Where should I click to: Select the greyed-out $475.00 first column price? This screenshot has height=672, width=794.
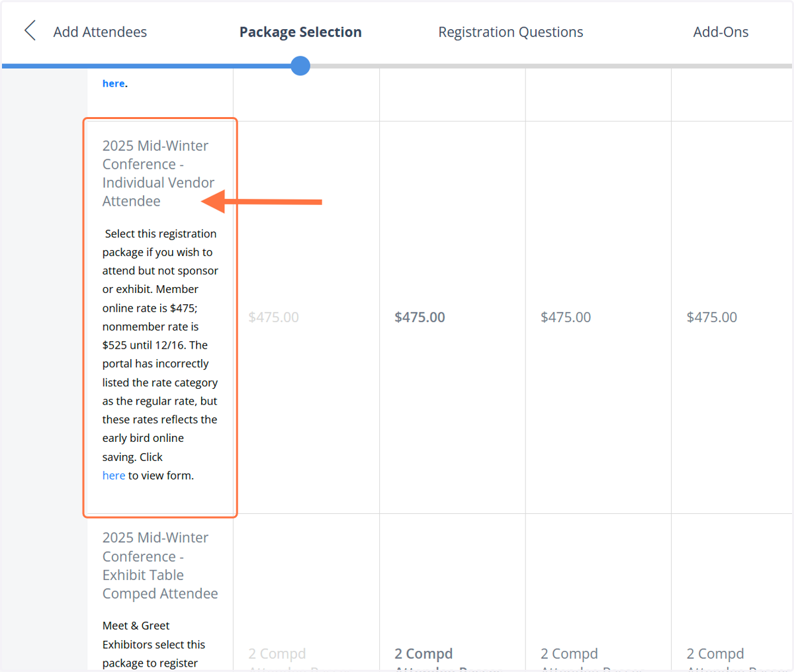[x=273, y=317]
